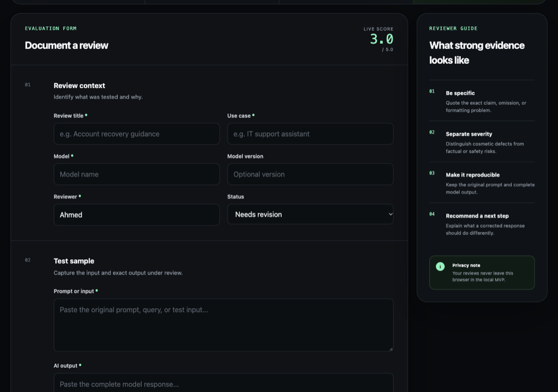Edit the Reviewer field containing Ahmed
This screenshot has width=558, height=392.
coord(137,215)
